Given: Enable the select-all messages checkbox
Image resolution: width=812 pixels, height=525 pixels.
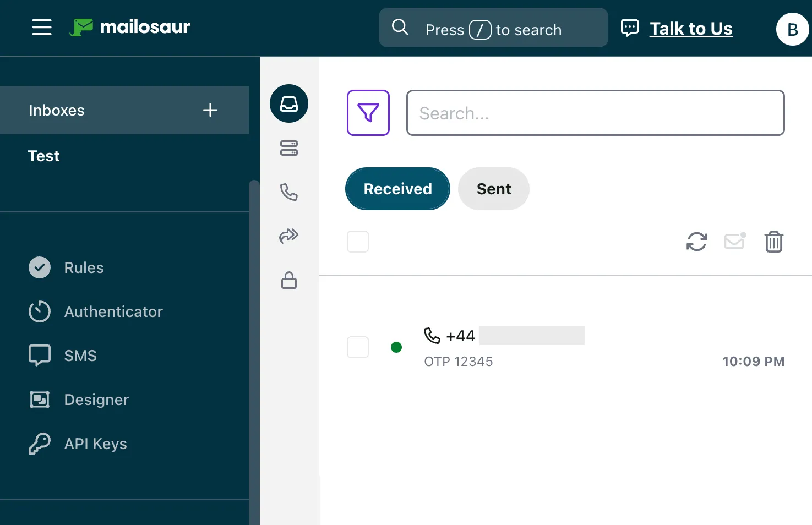Looking at the screenshot, I should [x=357, y=241].
